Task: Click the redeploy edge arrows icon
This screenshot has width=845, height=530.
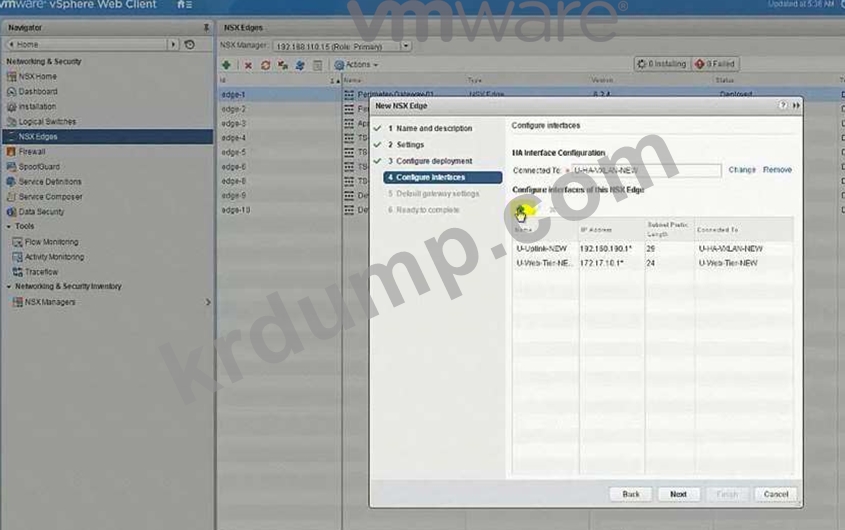Action: 282,65
